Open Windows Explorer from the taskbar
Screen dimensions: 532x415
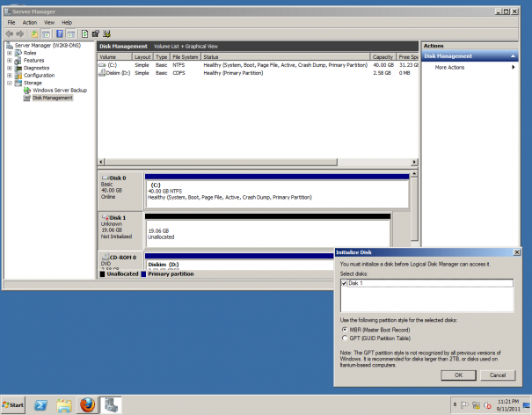pyautogui.click(x=64, y=405)
